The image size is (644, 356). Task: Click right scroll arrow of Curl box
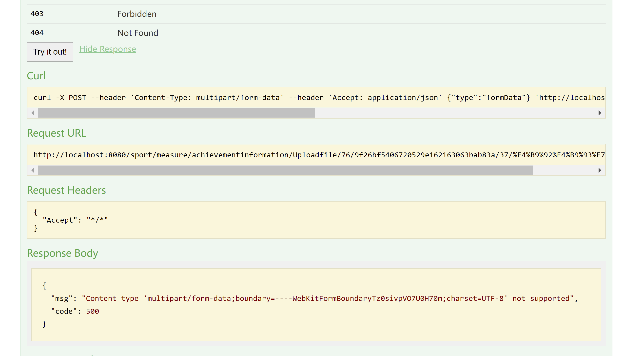point(600,113)
